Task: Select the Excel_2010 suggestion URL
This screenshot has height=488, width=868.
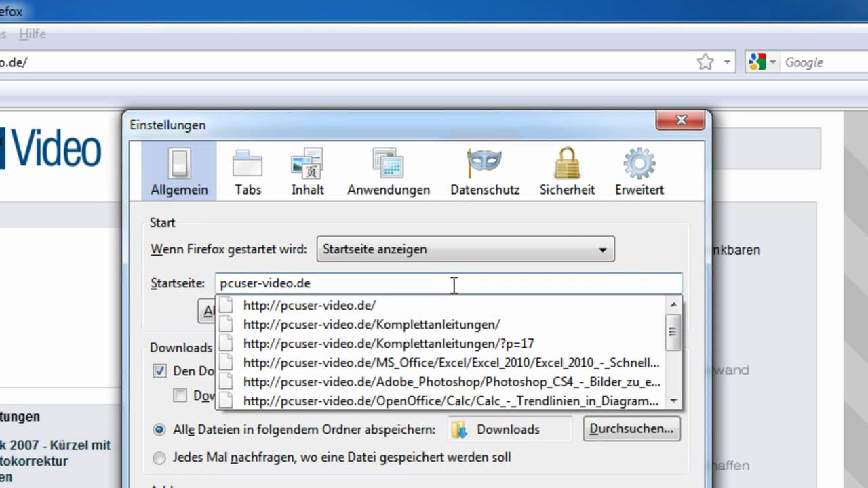Action: 439,363
